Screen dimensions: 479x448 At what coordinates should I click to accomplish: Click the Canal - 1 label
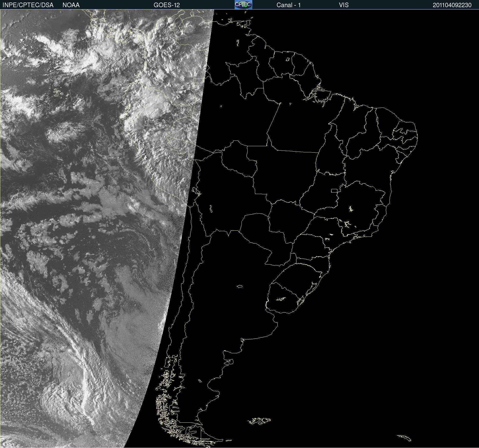[288, 5]
